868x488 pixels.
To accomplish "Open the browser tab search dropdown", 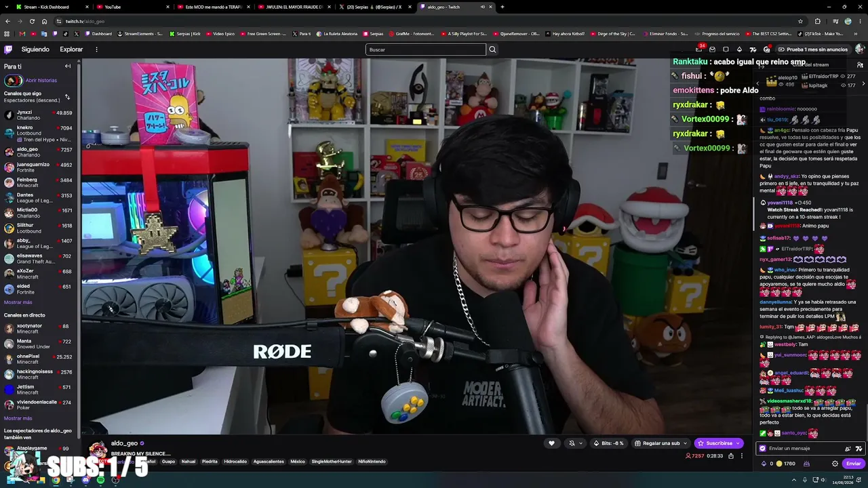I will point(7,7).
